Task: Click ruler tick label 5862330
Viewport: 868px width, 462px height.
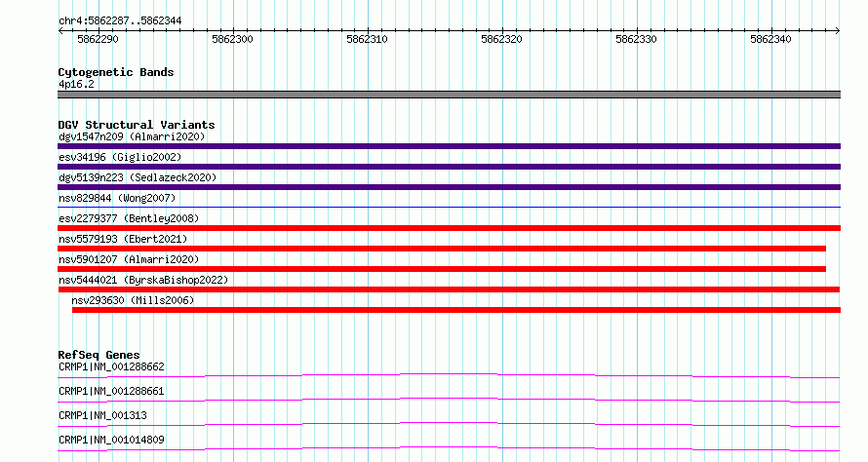Action: pos(636,39)
